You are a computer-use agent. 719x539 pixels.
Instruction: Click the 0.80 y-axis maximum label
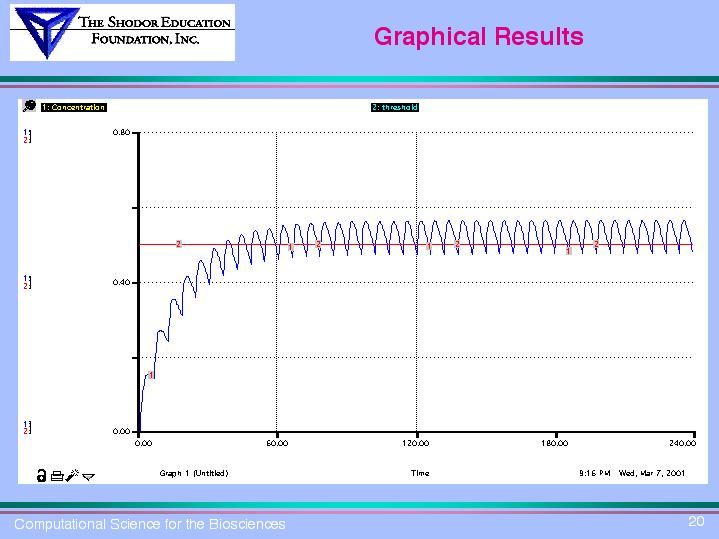click(120, 132)
